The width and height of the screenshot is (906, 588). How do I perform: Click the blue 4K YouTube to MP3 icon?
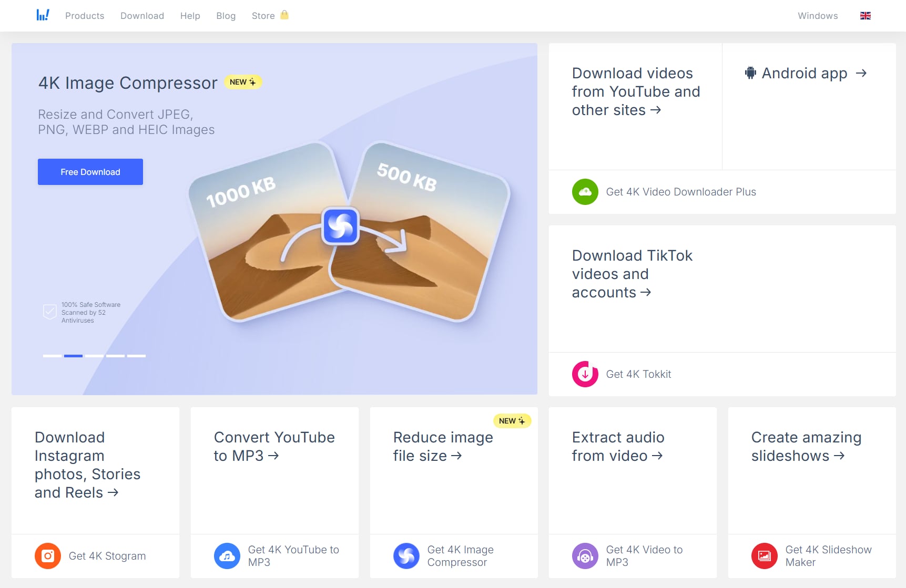point(227,556)
